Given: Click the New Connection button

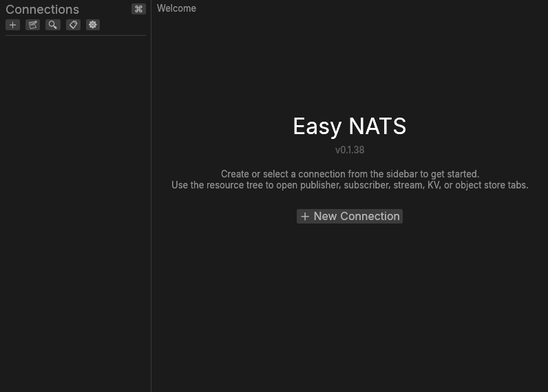Looking at the screenshot, I should pos(350,217).
